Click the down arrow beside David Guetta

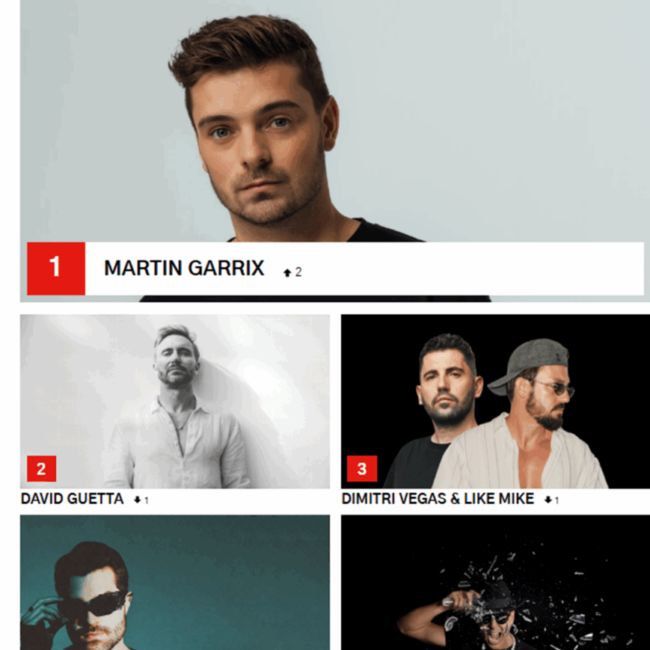click(x=137, y=500)
